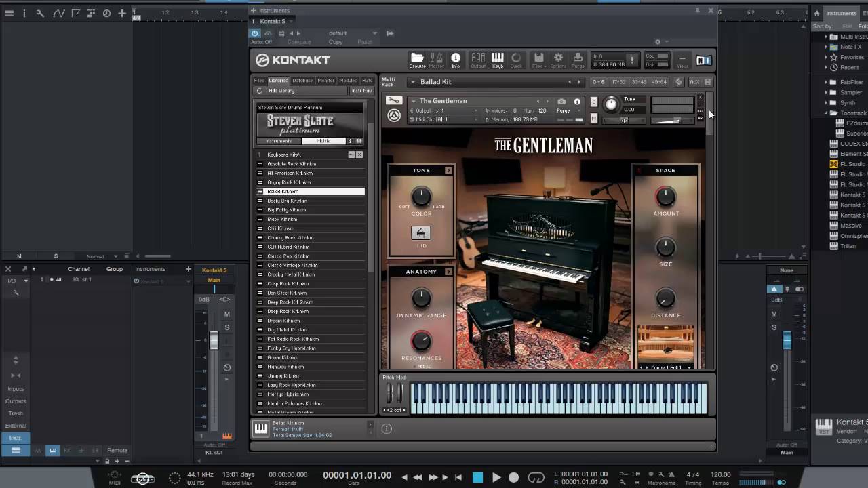
Task: Click the Info icon in Kontakt header
Action: [456, 60]
